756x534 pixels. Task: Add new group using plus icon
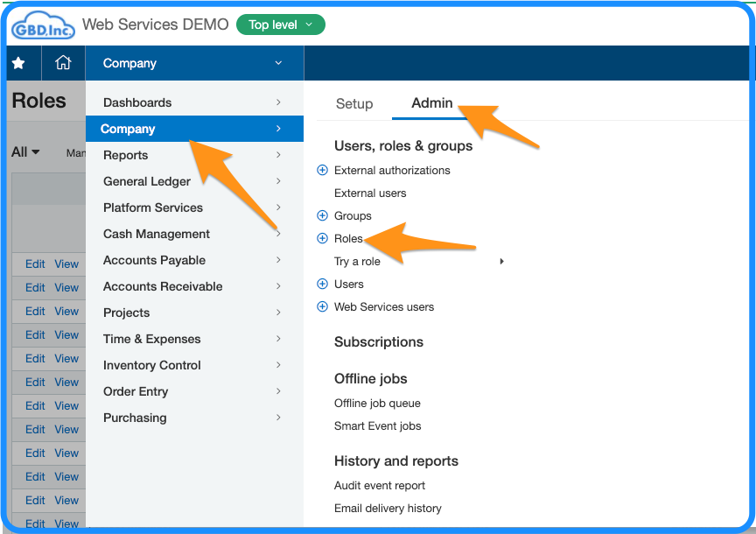(322, 215)
